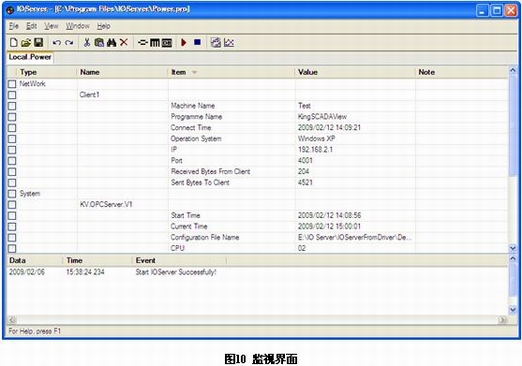
Task: Open the trend chart icon in the toolbar
Action: (229, 43)
